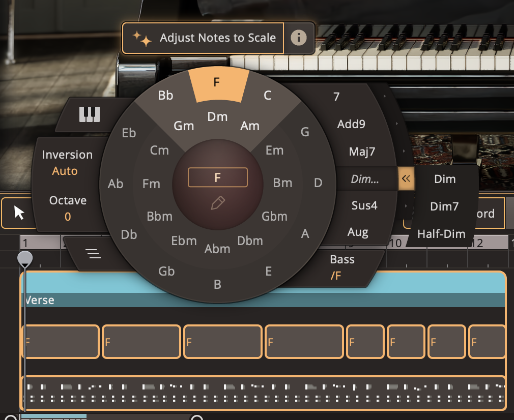Choose the C major chord on the wheel
Screen dimensions: 514x420
click(268, 95)
